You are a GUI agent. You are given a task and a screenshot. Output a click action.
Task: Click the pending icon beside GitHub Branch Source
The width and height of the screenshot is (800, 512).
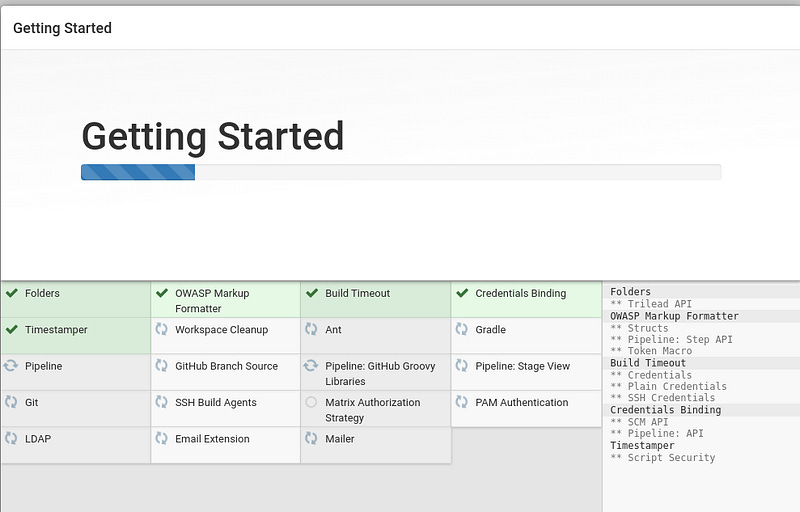tap(161, 366)
